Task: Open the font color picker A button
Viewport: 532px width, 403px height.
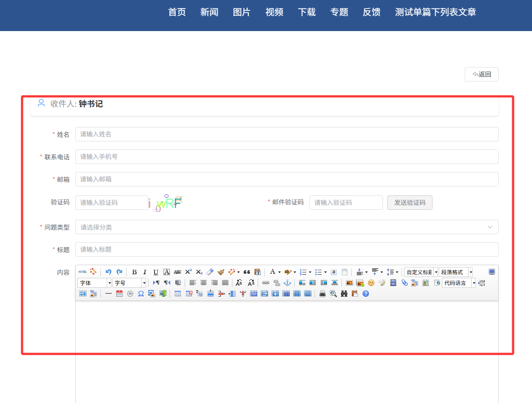Action: tap(273, 272)
